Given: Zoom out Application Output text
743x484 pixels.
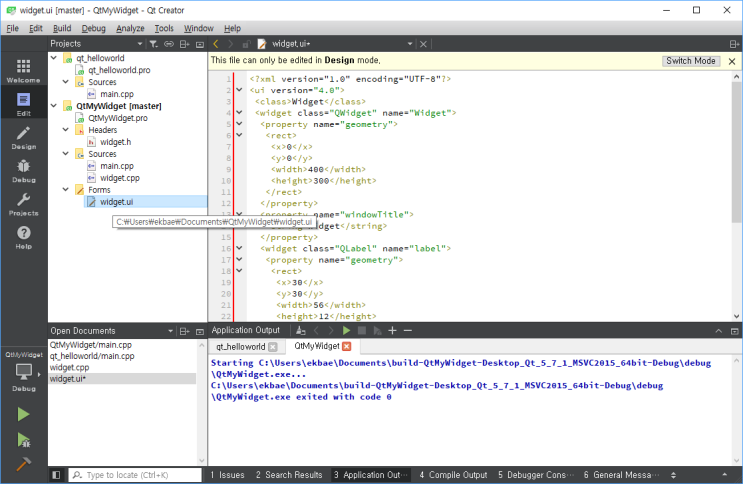Looking at the screenshot, I should click(x=408, y=330).
